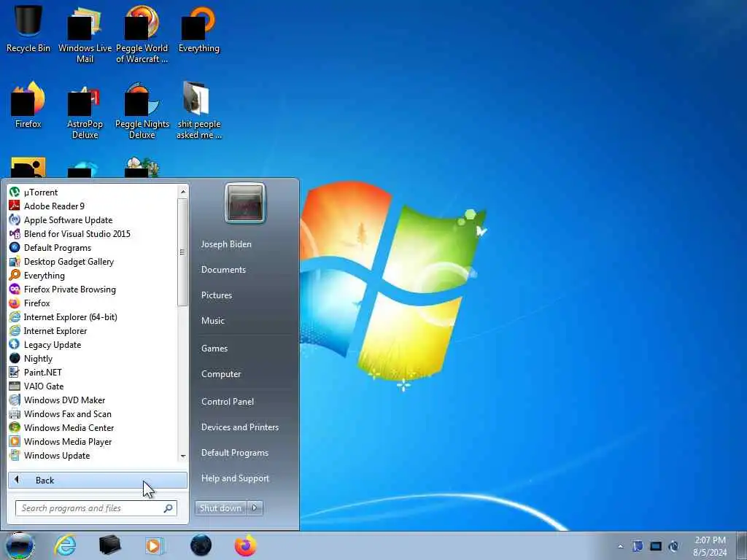747x560 pixels.
Task: Open Nightly globe icon on the taskbar
Action: [x=201, y=545]
